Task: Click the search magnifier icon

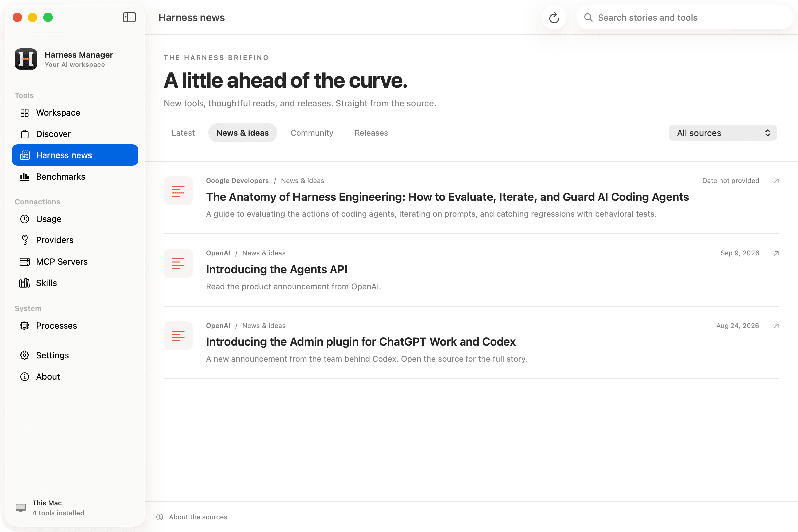Action: 588,18
